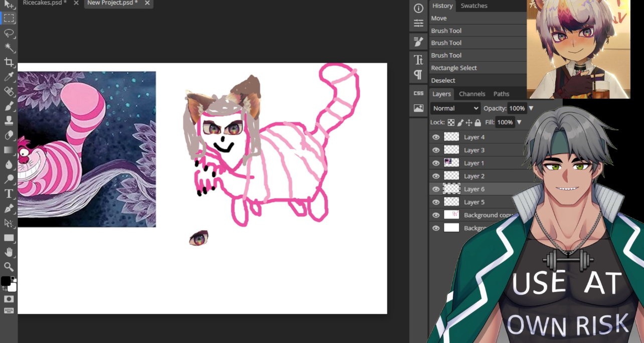Image resolution: width=644 pixels, height=343 pixels.
Task: Select the Clone Stamp tool
Action: (9, 120)
